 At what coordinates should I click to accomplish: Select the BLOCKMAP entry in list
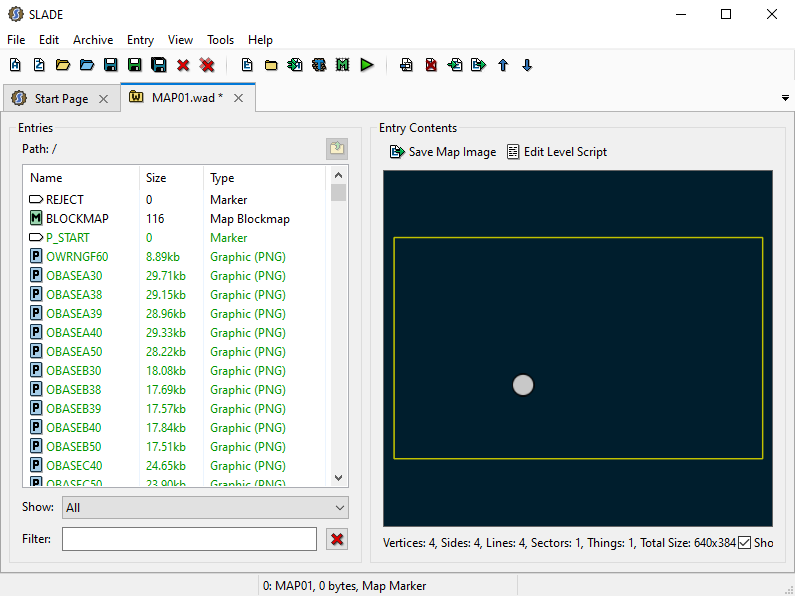[77, 219]
